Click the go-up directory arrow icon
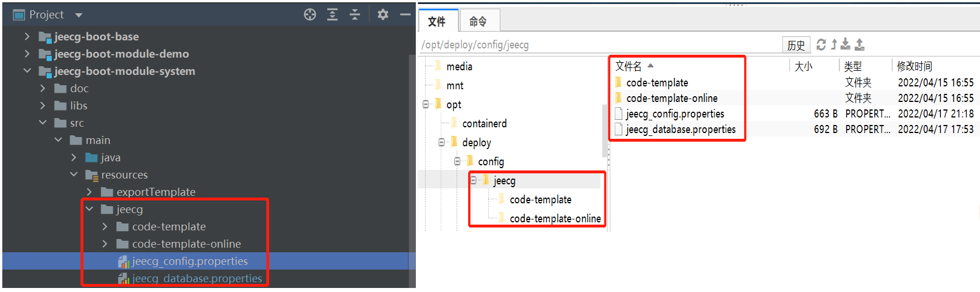This screenshot has width=980, height=292. pos(833,44)
